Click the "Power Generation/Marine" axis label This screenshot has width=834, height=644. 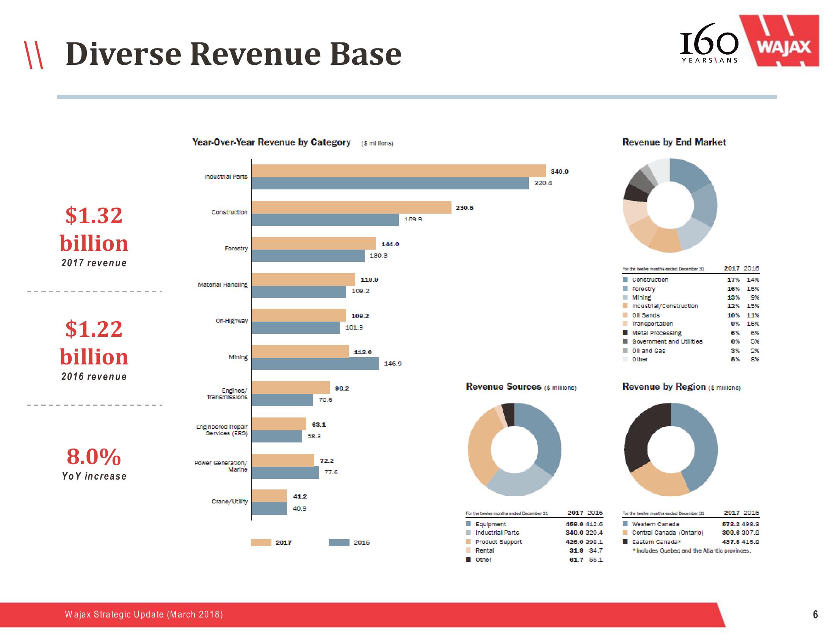221,466
